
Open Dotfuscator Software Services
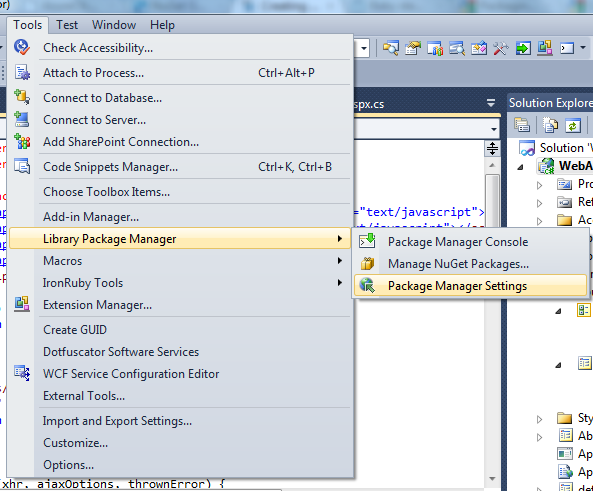pos(180,351)
